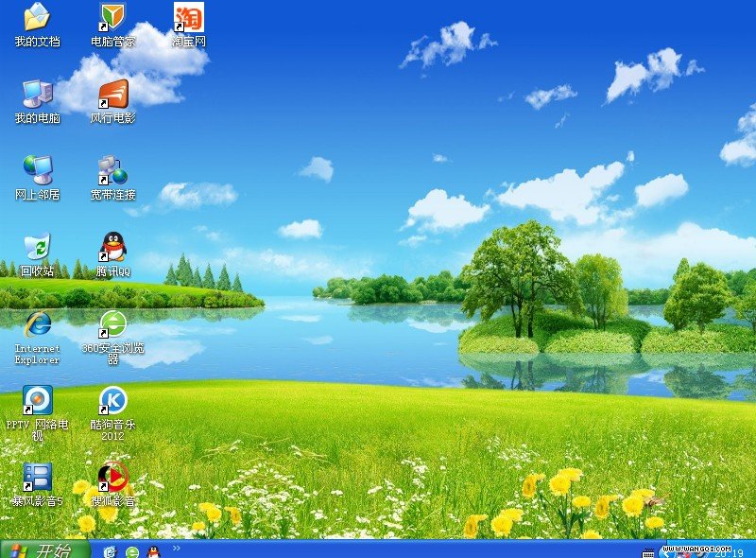Click the QQ penguin in quick launch
The image size is (756, 558).
(153, 551)
